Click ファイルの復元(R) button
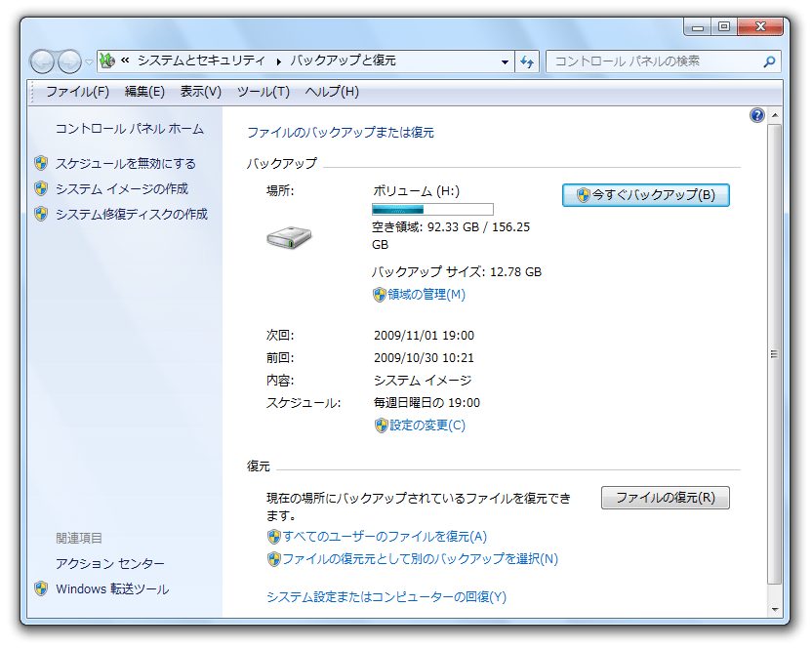This screenshot has height=648, width=812. (666, 498)
